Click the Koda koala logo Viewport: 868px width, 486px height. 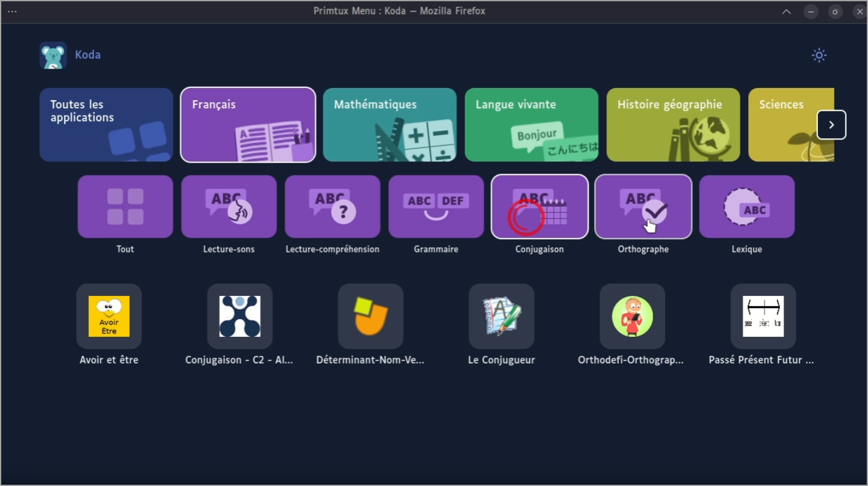[53, 55]
